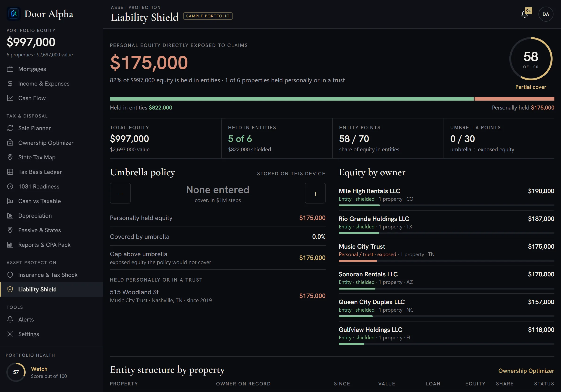The height and width of the screenshot is (392, 561).
Task: Open Reports & CPA Pack
Action: [51, 245]
